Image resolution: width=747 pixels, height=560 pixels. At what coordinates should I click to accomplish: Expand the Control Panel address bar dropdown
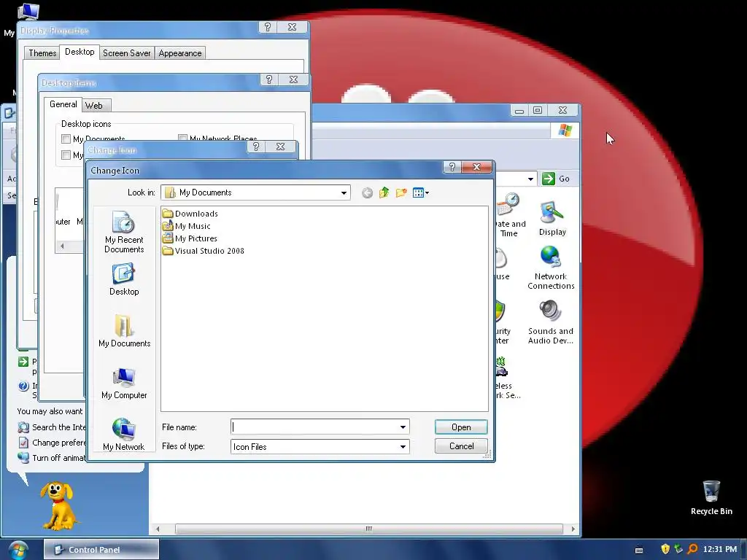point(530,179)
